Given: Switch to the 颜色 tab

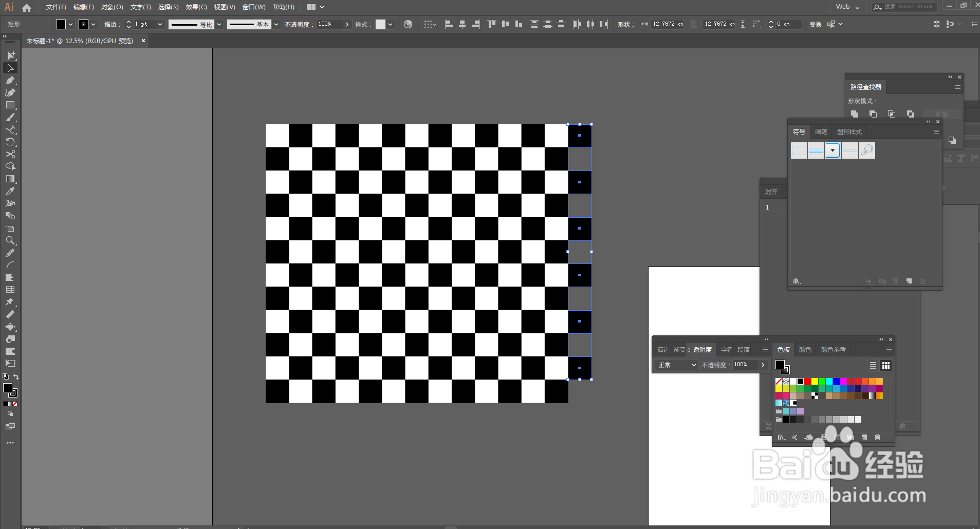Looking at the screenshot, I should (805, 350).
